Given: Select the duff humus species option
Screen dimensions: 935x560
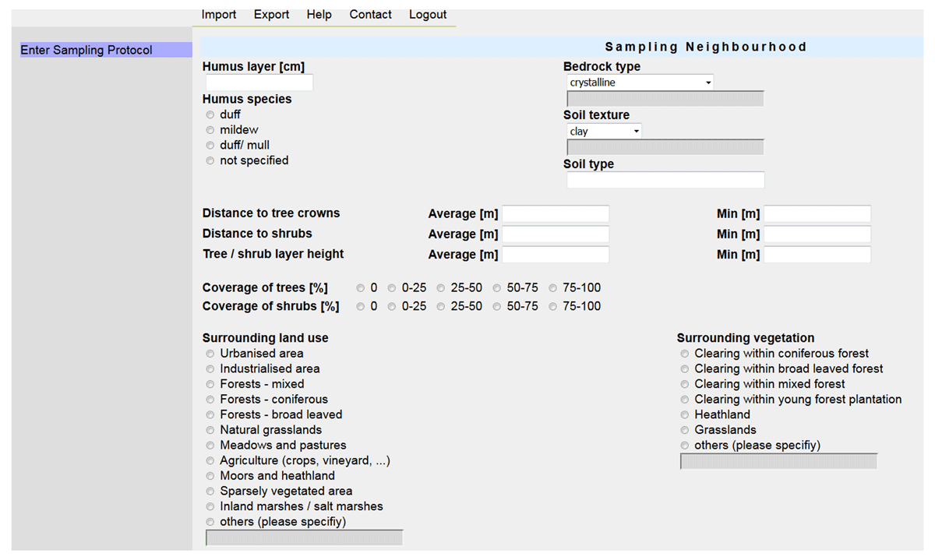Looking at the screenshot, I should pyautogui.click(x=210, y=115).
